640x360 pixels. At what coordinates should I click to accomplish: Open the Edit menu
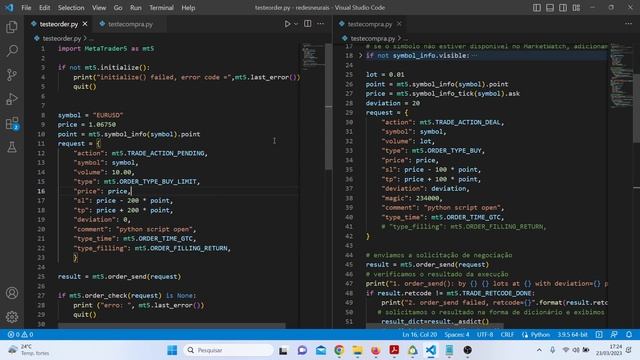click(44, 8)
